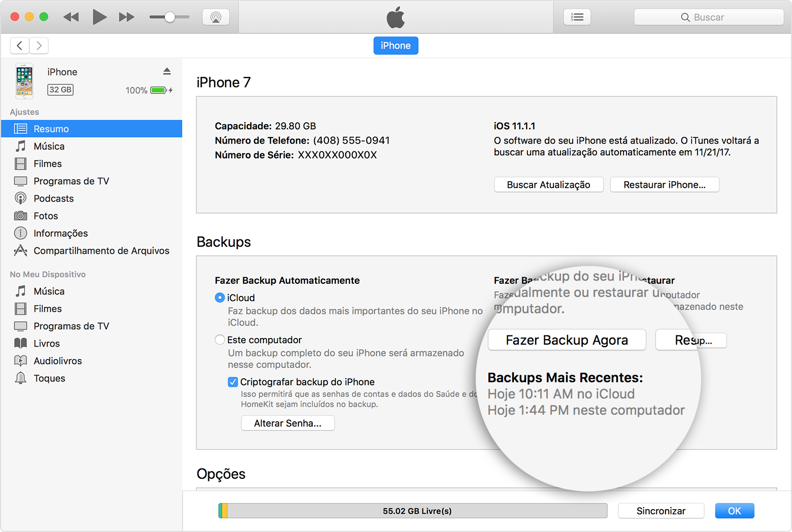Skip forward with the fast-forward button
This screenshot has width=792, height=532.
click(x=127, y=17)
